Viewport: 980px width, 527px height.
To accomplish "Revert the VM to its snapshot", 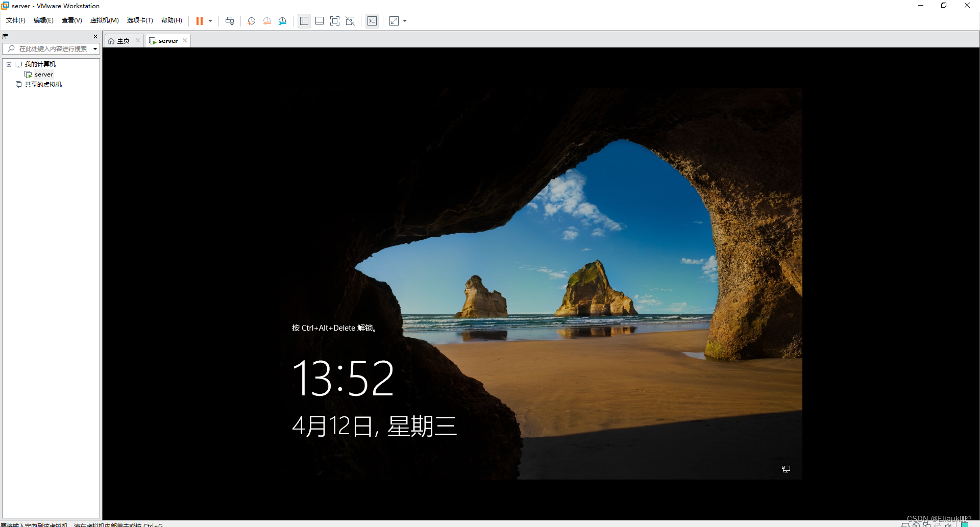I will click(267, 21).
